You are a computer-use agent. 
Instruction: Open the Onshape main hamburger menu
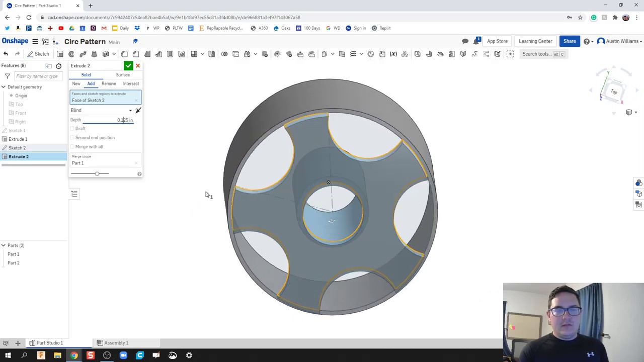35,41
